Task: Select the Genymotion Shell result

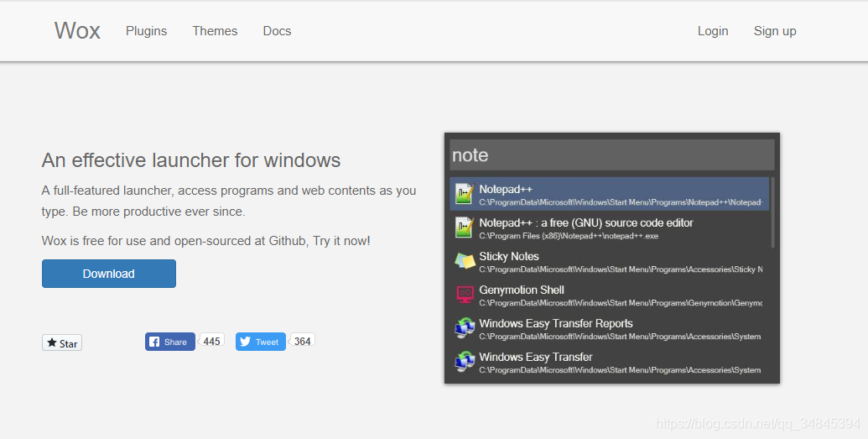Action: 609,295
